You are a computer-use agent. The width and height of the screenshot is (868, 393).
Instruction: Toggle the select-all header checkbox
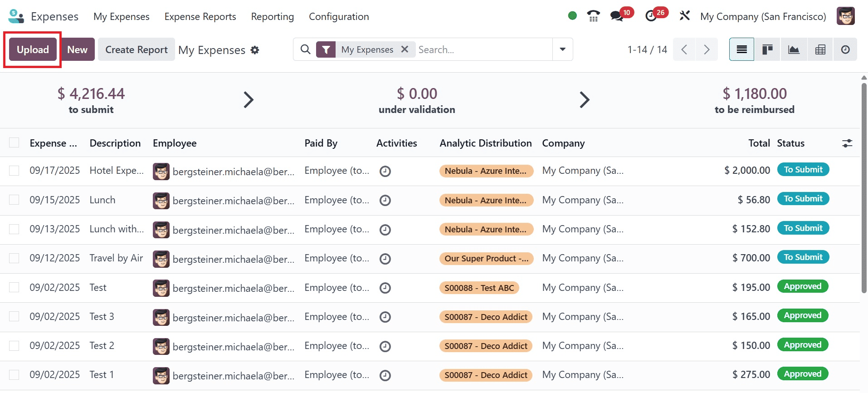pos(14,142)
